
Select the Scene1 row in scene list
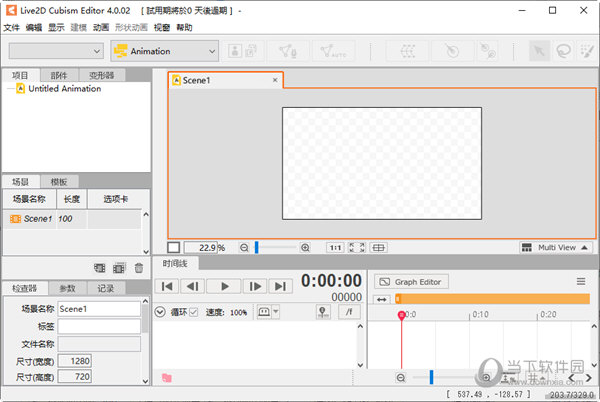(x=72, y=219)
